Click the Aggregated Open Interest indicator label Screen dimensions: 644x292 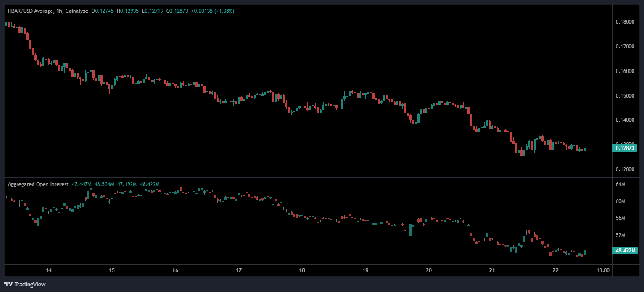38,184
